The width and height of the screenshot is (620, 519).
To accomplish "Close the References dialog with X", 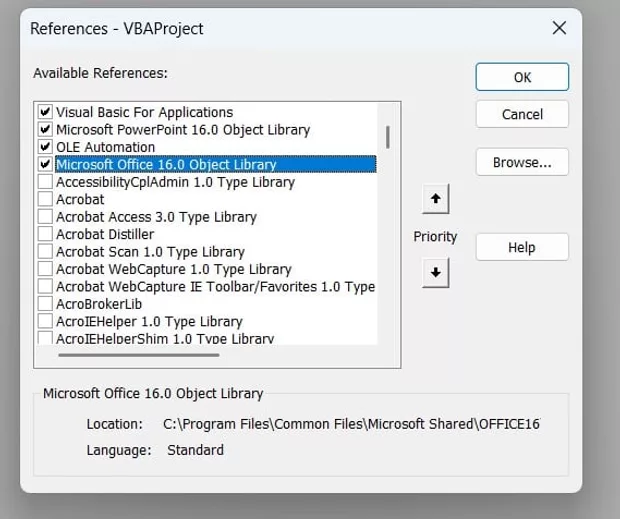I will [560, 28].
